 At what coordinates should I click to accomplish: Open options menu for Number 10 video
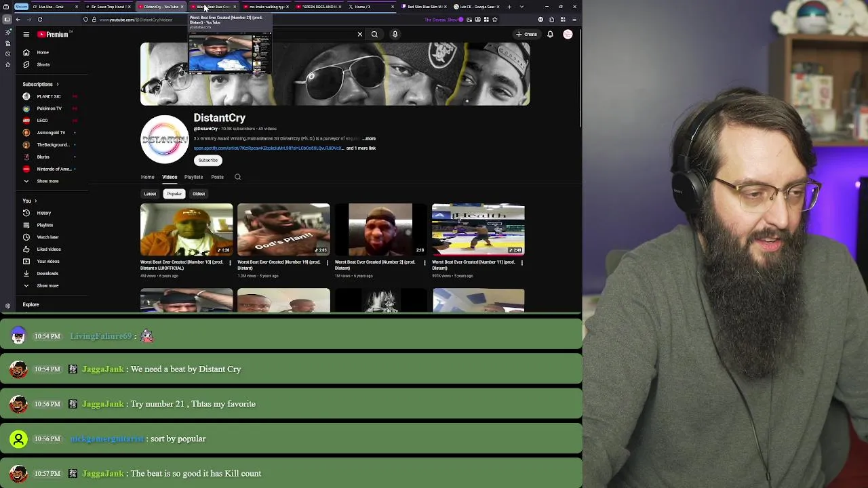(x=230, y=263)
